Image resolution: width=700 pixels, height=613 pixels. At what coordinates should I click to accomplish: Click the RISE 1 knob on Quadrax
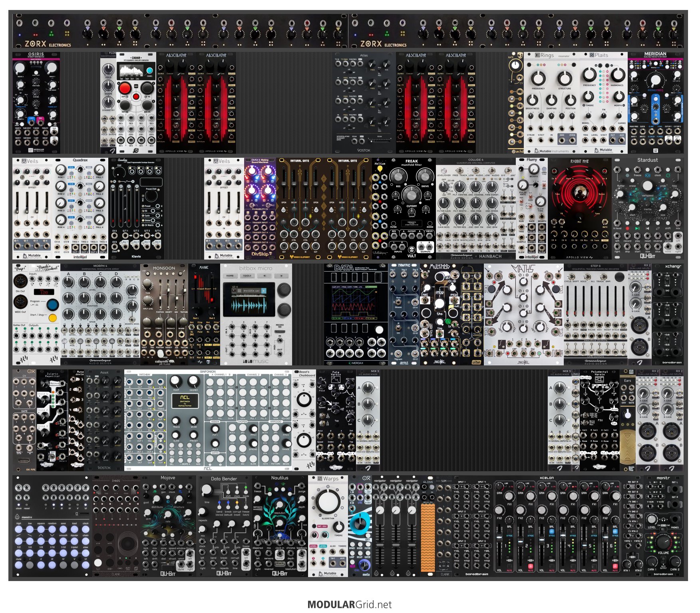pos(61,170)
